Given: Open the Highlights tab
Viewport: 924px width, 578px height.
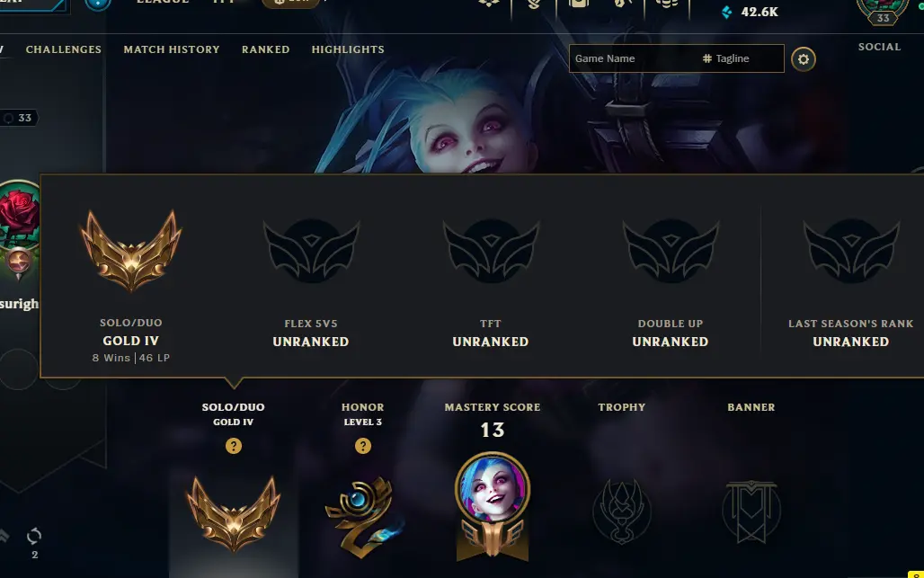Looking at the screenshot, I should point(348,49).
